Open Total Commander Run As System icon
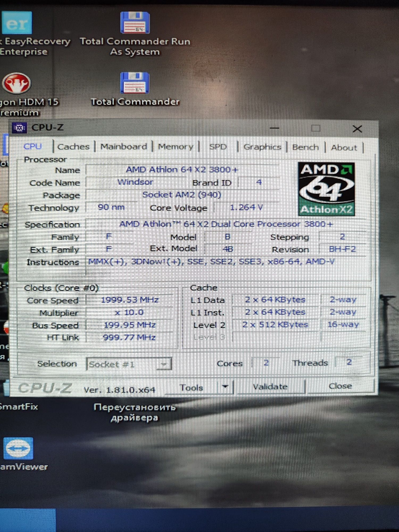The width and height of the screenshot is (399, 532). pos(135,34)
